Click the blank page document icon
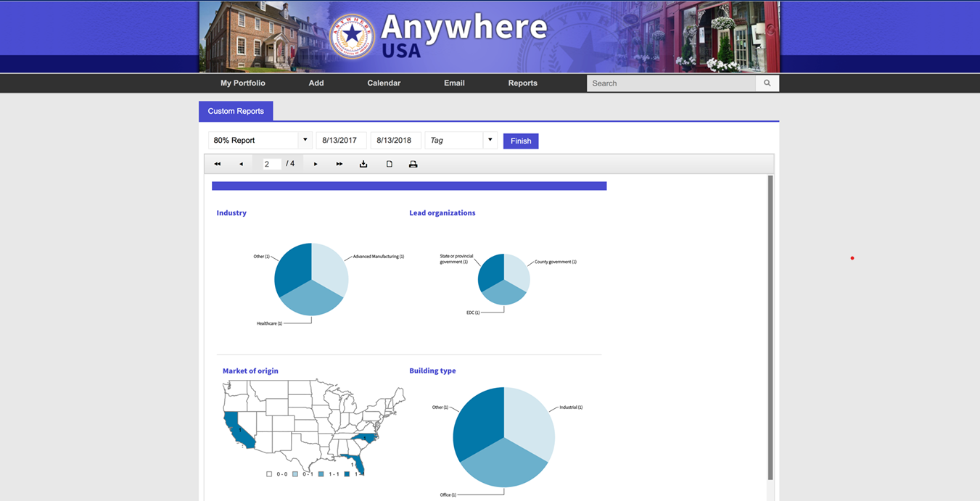Viewport: 980px width, 501px height. point(389,164)
